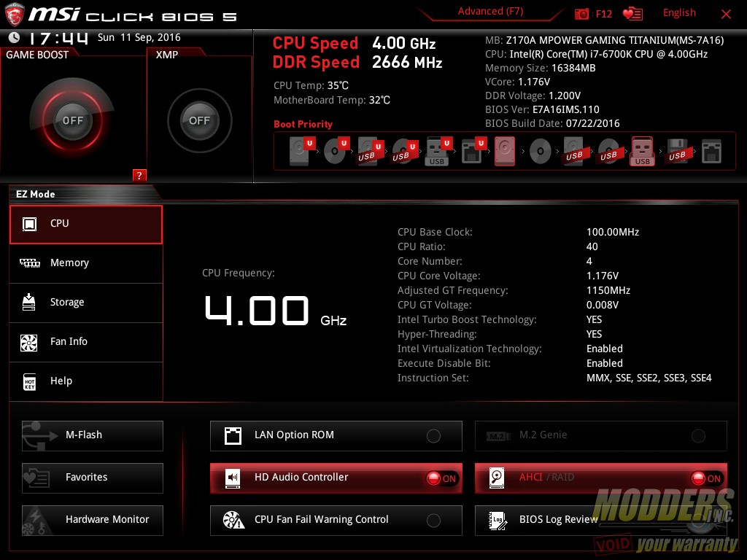Open the favorites heart icon in top bar
Viewport: 747px width, 560px height.
click(x=632, y=14)
